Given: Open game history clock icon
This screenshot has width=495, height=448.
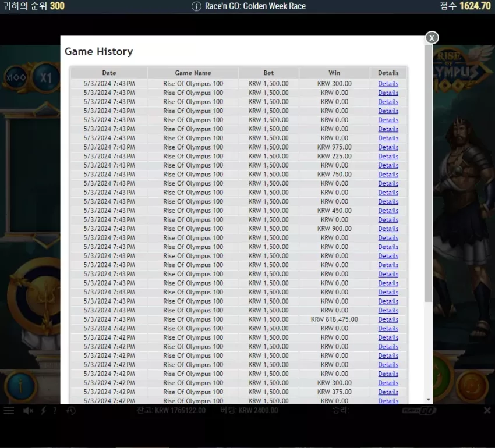Looking at the screenshot, I should 71,410.
